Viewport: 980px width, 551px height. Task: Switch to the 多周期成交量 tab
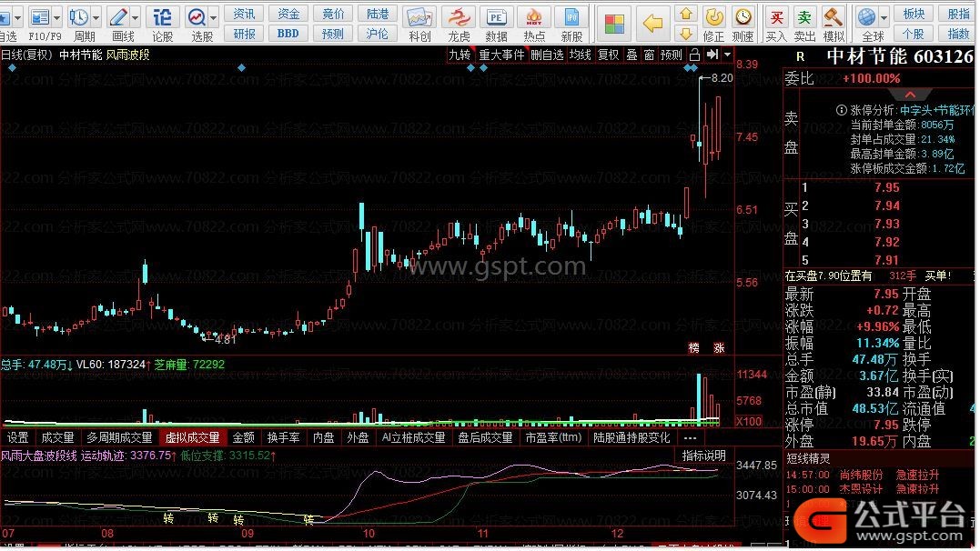click(x=119, y=438)
